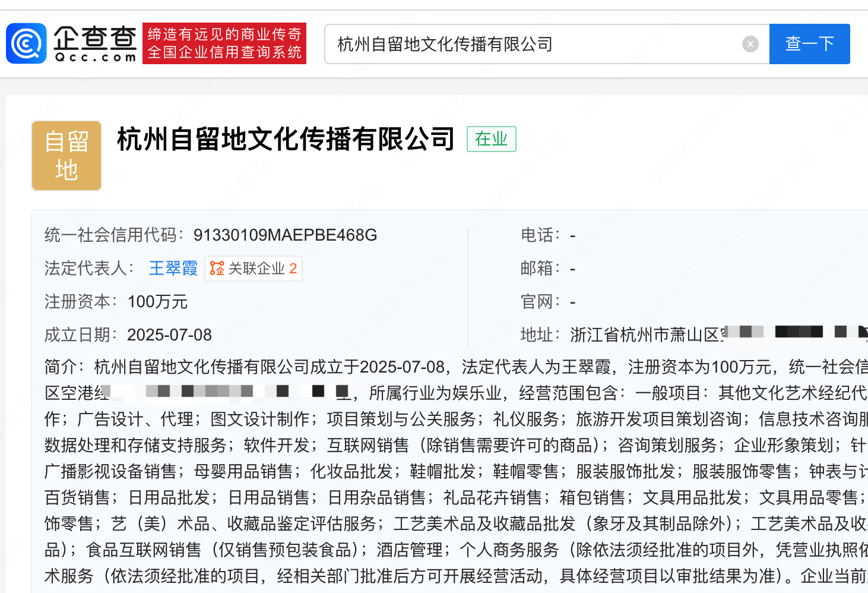Open the 企查查 Qcc.com wordmark
This screenshot has height=593, width=868.
(95, 44)
